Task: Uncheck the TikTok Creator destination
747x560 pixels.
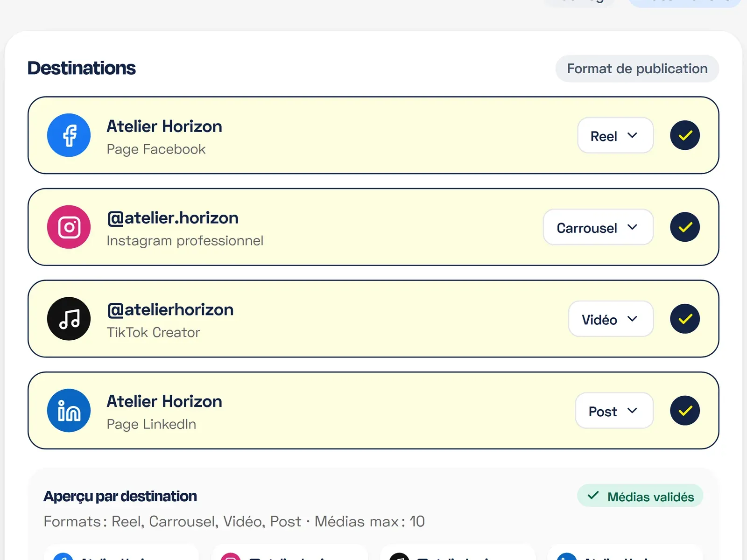Action: [685, 319]
